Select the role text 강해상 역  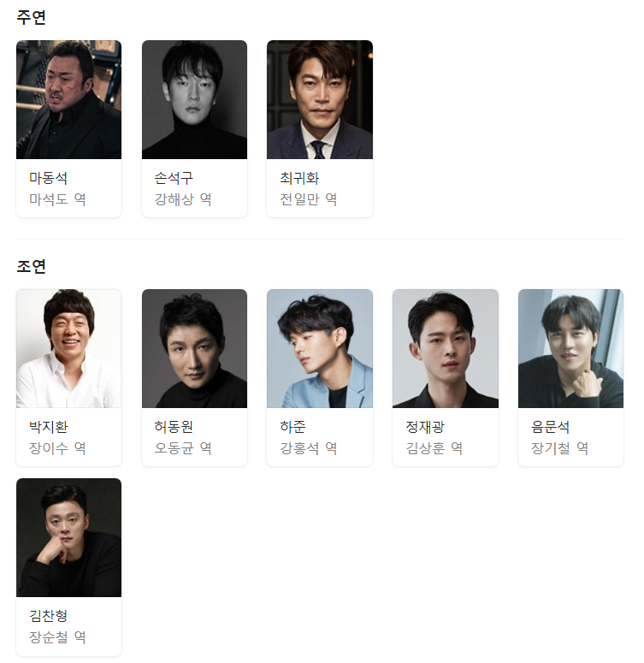[x=183, y=199]
